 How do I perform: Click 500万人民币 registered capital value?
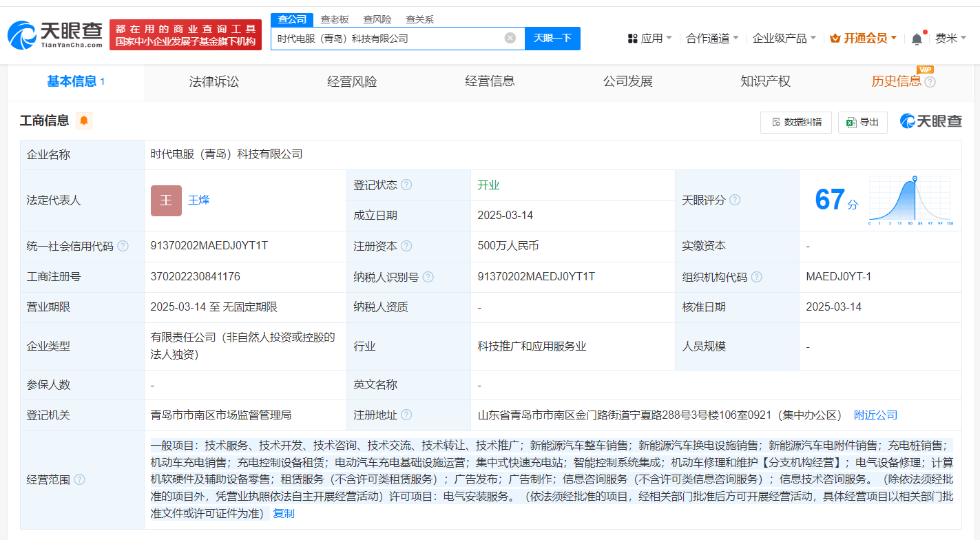tap(508, 246)
